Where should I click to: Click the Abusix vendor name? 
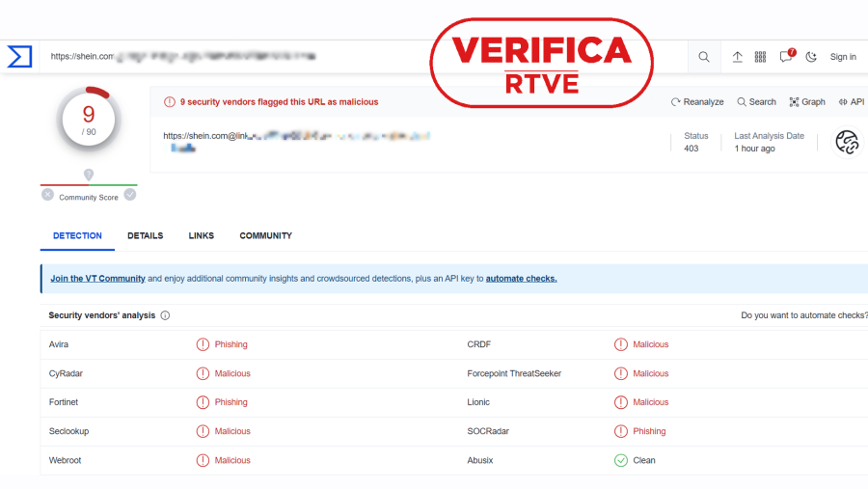(480, 460)
